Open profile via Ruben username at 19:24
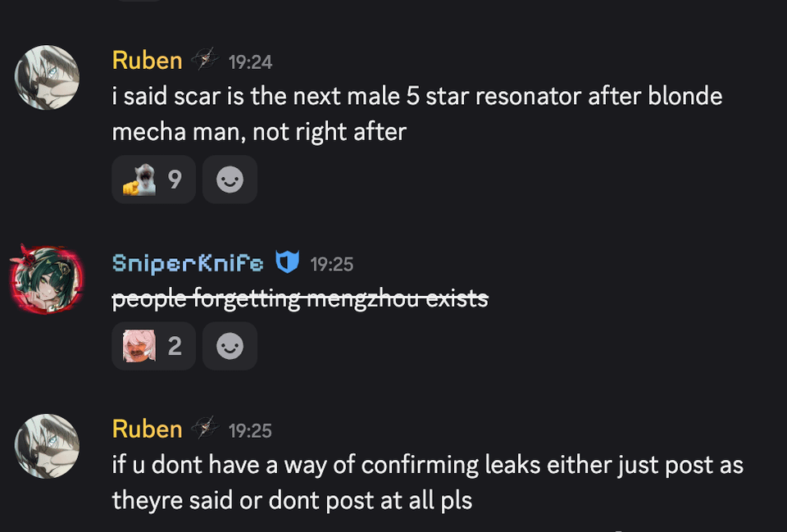The image size is (787, 532). coord(147,61)
